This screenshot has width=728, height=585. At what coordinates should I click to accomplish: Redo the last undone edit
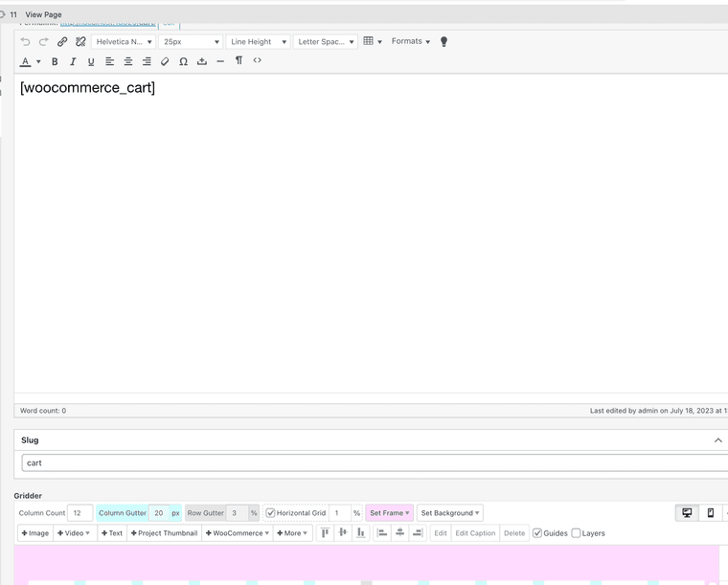coord(44,42)
